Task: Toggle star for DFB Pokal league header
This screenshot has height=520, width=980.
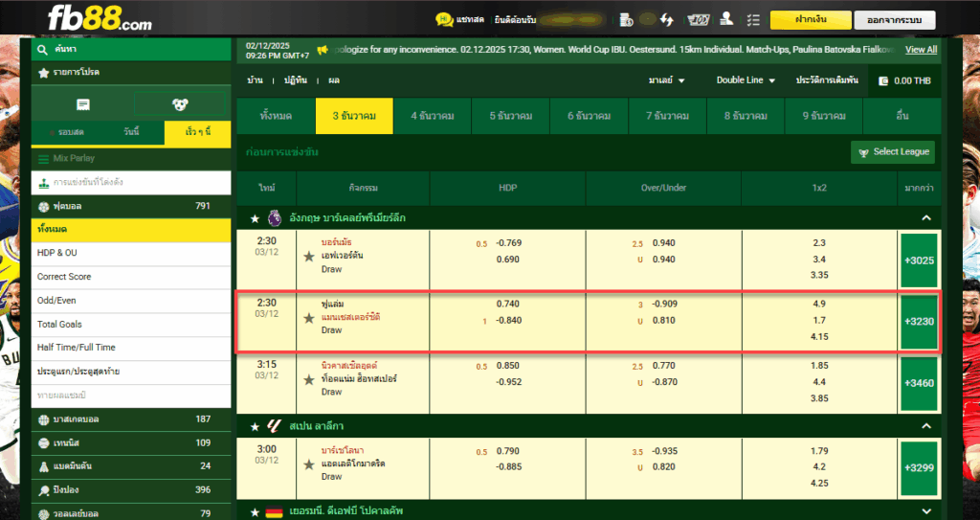Action: click(255, 512)
